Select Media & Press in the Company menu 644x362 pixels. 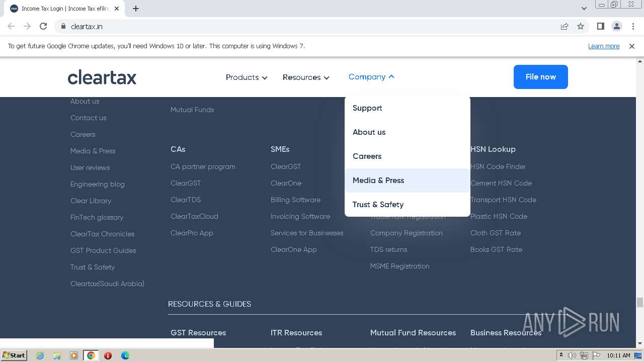coord(408,180)
